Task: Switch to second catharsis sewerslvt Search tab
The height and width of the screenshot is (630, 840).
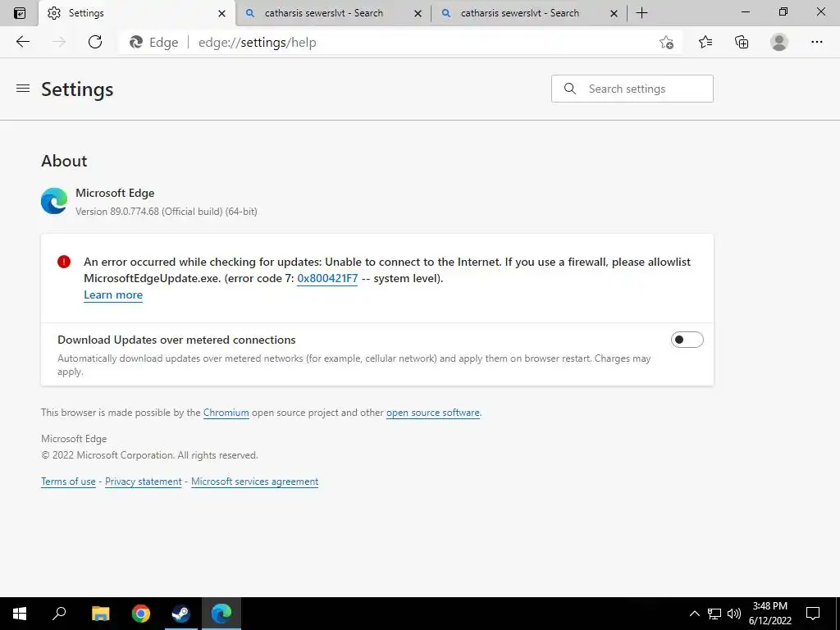Action: (x=529, y=13)
